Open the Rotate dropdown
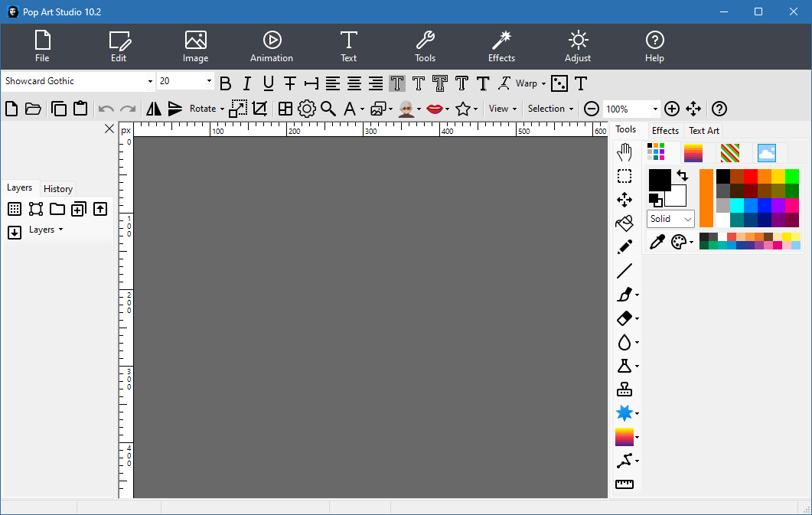812x515 pixels. pyautogui.click(x=207, y=109)
